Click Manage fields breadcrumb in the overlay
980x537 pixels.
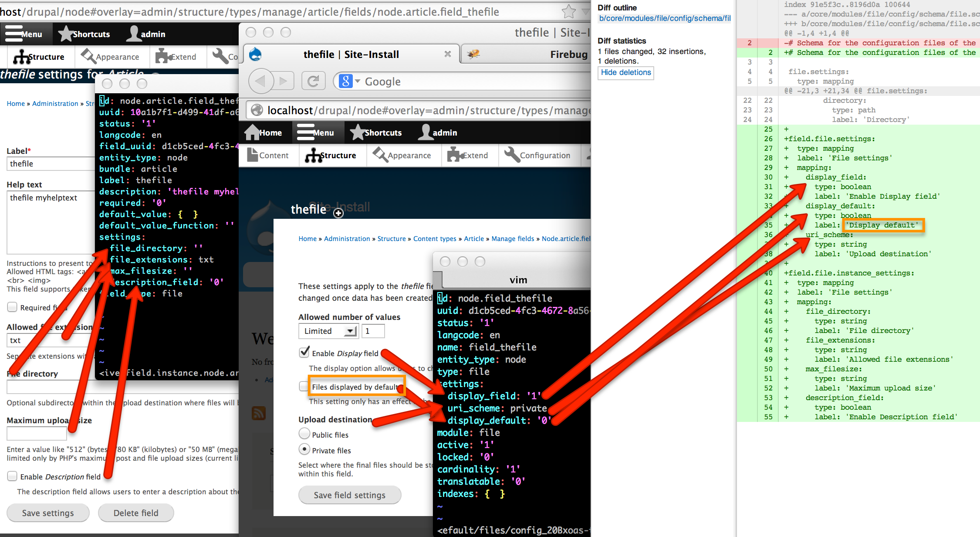click(513, 238)
